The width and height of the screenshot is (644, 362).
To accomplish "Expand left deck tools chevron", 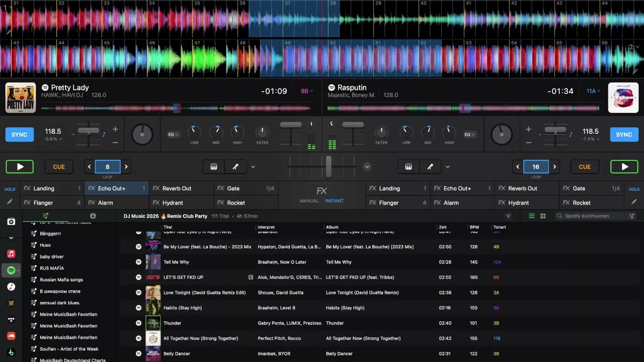I will [253, 167].
